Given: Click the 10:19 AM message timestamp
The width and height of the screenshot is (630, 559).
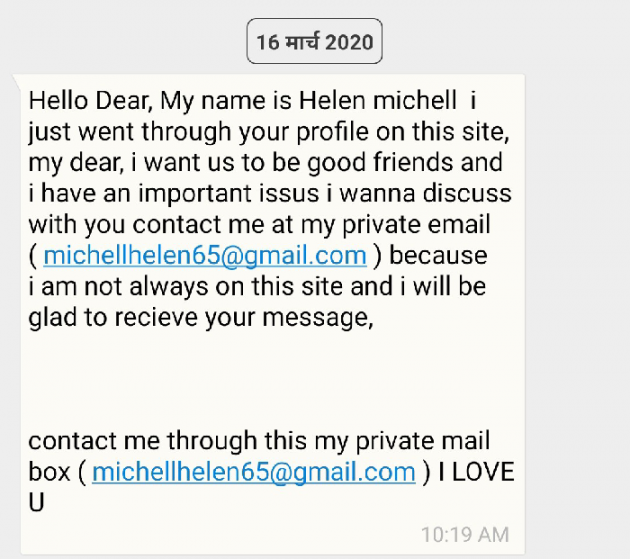Looking at the screenshot, I should coord(465,535).
